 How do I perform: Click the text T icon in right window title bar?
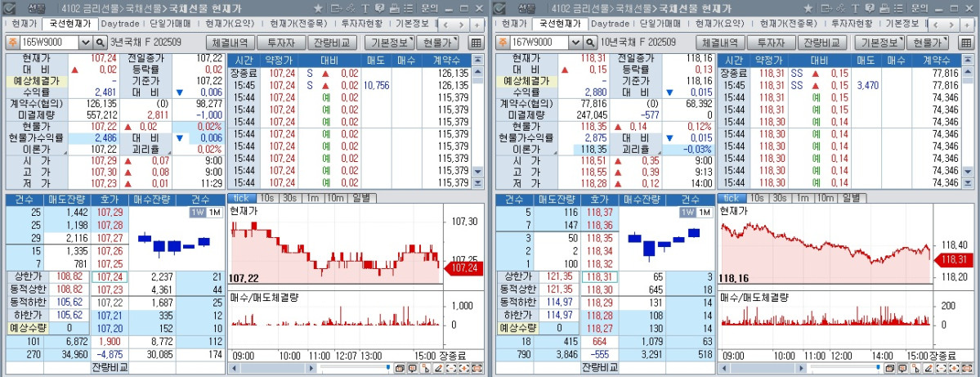(x=855, y=7)
